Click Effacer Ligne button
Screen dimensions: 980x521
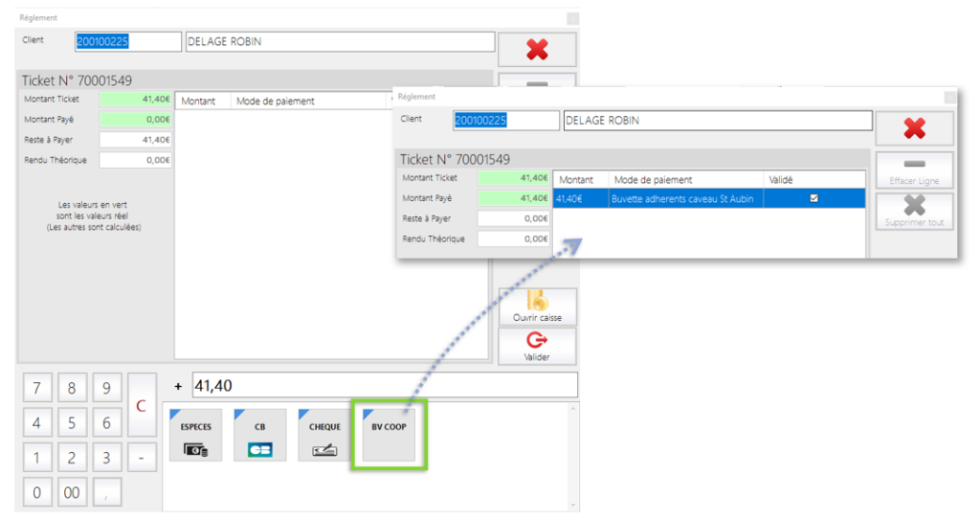coord(914,170)
